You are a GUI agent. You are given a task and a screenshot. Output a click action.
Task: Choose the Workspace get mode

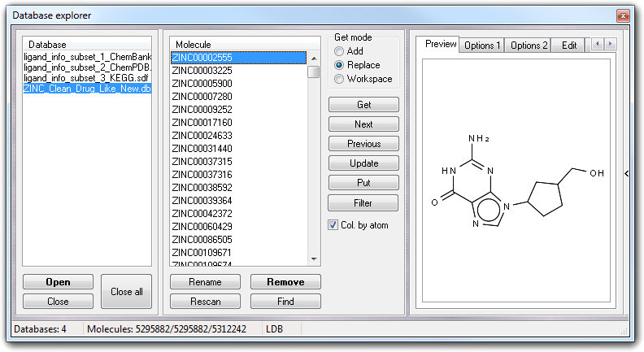coord(338,79)
